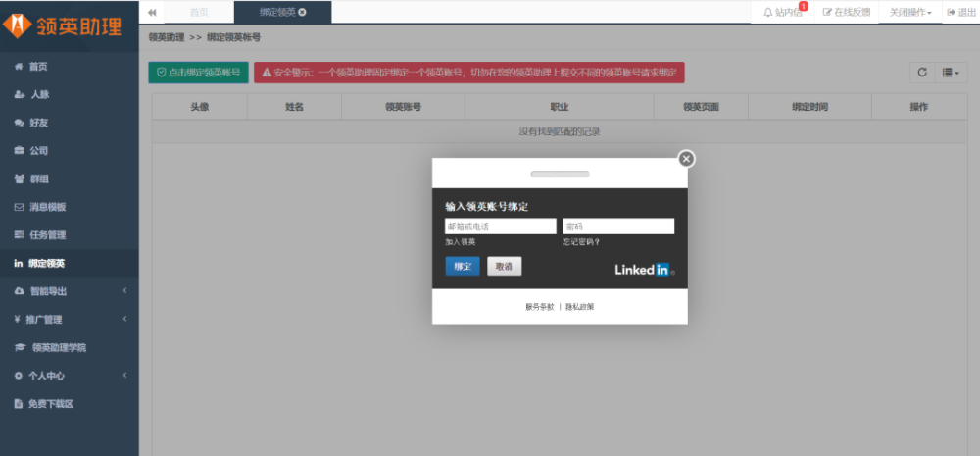
Task: Open the 隐私政策 link
Action: 580,307
